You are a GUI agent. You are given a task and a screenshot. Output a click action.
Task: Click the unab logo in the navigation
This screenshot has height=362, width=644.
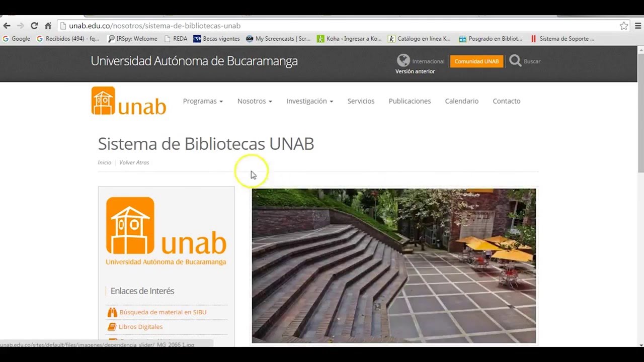(129, 101)
